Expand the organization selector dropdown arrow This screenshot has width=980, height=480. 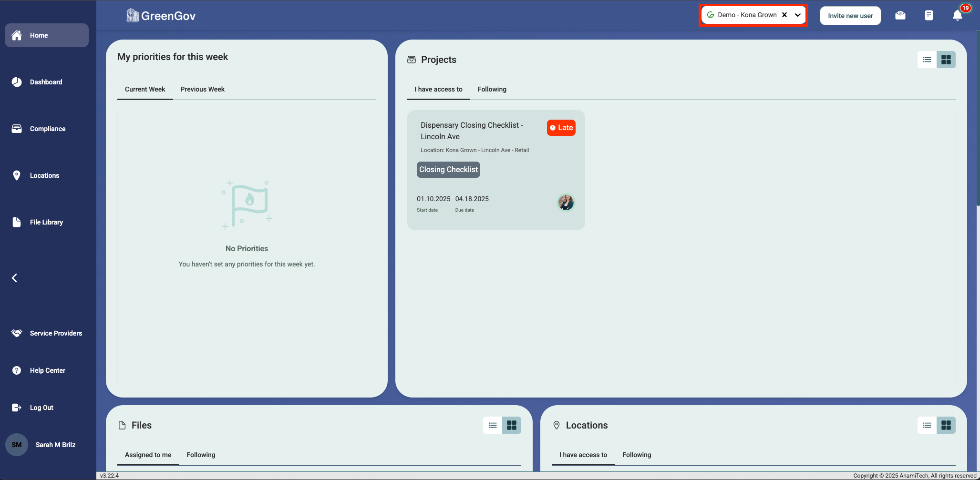[798, 15]
